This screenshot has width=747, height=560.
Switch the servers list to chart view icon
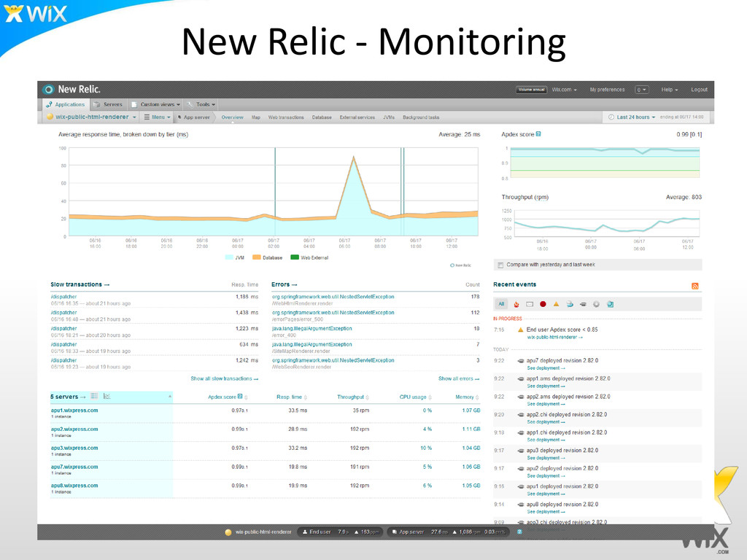pyautogui.click(x=107, y=396)
